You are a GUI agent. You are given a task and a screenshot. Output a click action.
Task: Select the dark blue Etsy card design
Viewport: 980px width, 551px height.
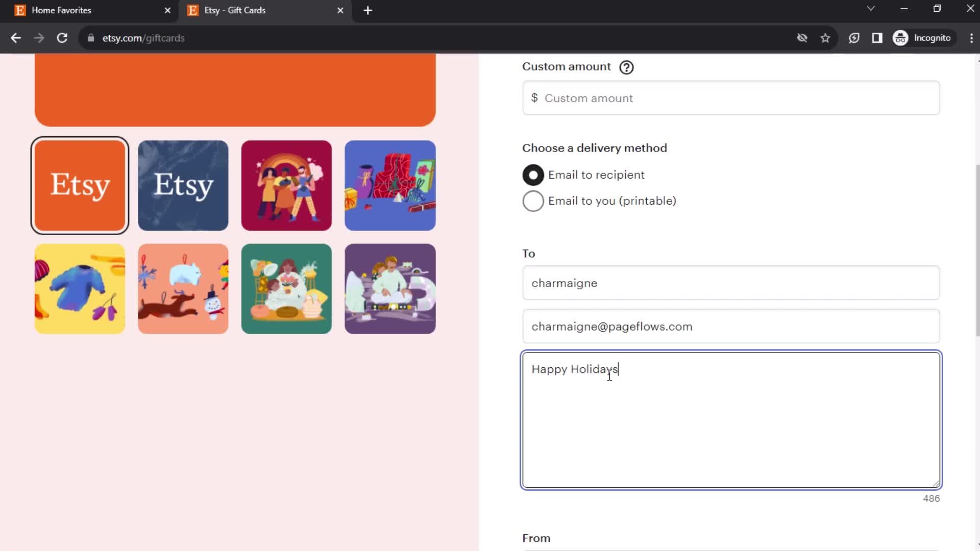coord(183,185)
